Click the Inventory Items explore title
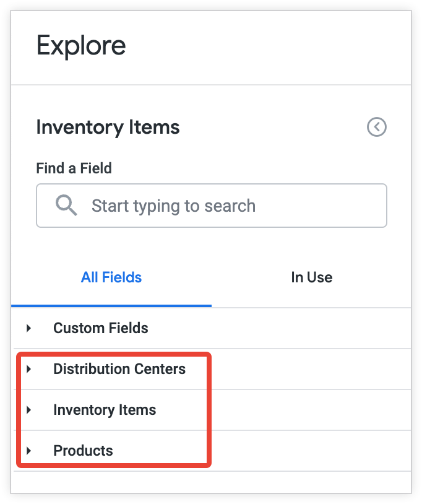 108,128
